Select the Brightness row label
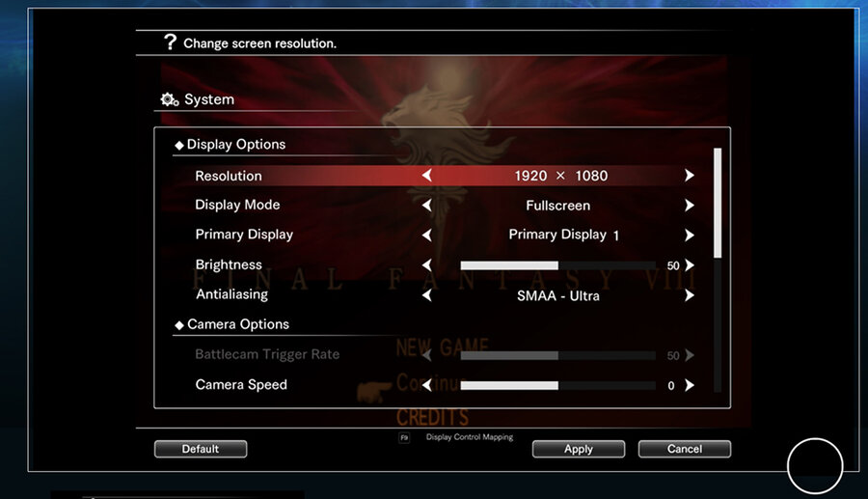The height and width of the screenshot is (499, 868). 229,264
